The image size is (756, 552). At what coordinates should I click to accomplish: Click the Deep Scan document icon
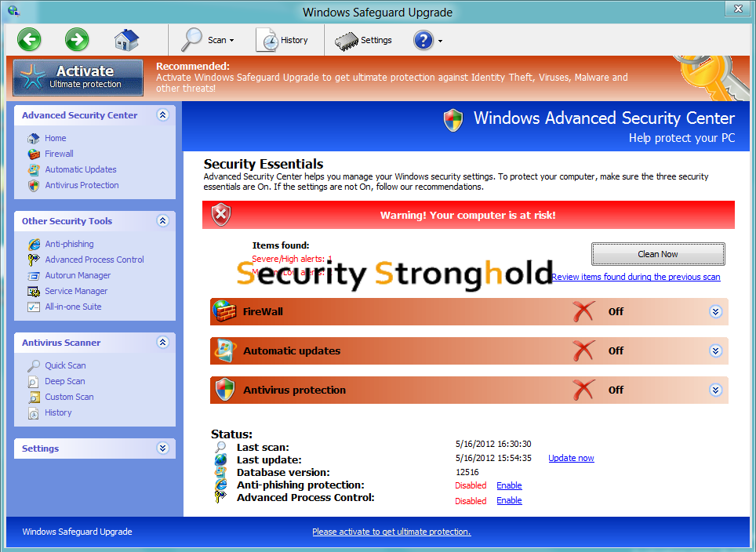click(33, 382)
